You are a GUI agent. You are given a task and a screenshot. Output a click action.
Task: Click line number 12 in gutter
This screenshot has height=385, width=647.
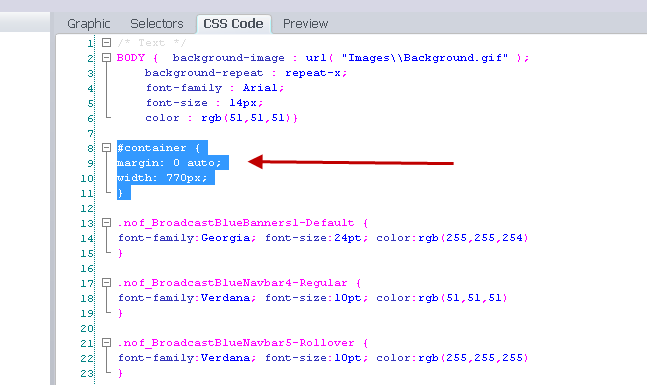click(87, 208)
